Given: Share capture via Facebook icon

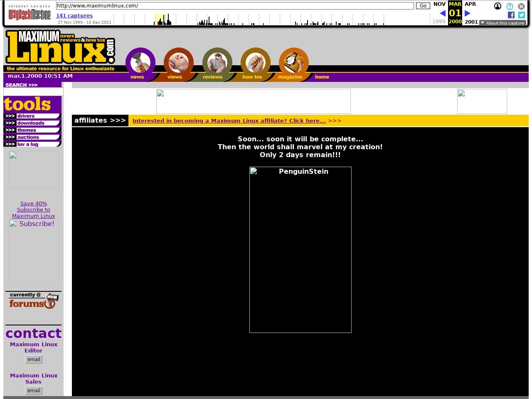Looking at the screenshot, I should [x=511, y=15].
